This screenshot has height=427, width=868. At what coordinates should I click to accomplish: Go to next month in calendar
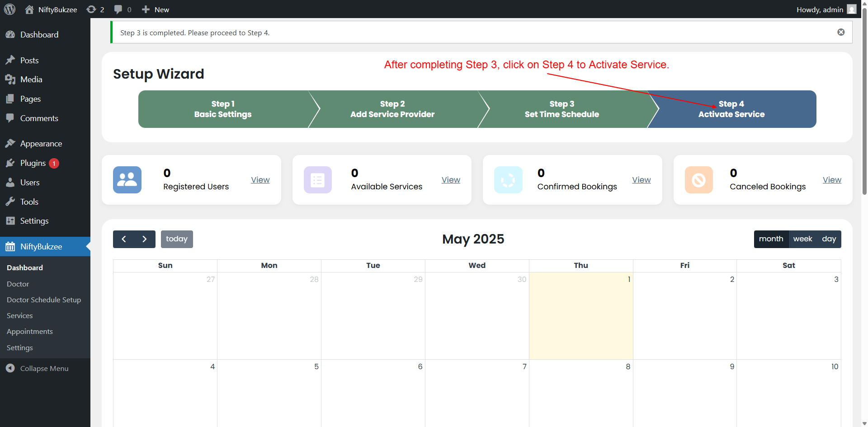145,239
